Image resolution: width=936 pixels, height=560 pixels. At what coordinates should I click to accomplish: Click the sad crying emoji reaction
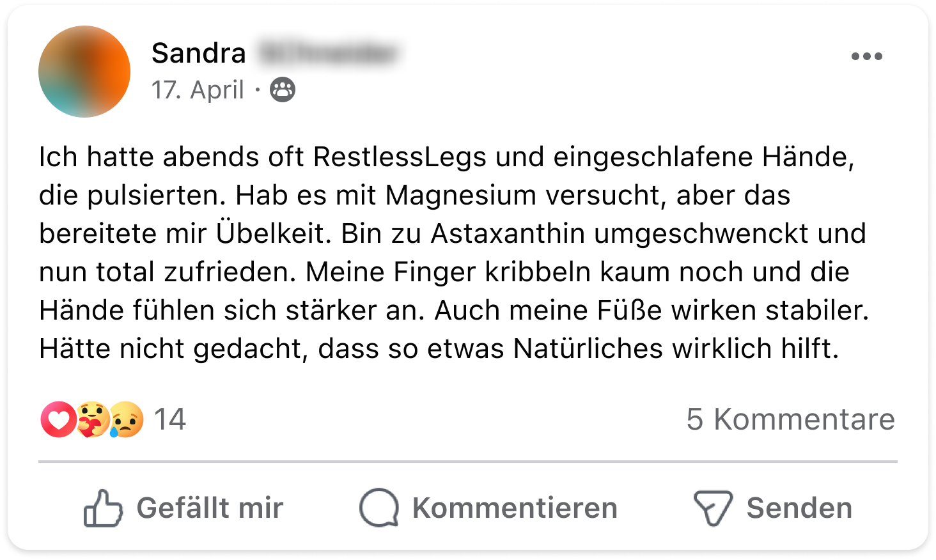click(127, 419)
